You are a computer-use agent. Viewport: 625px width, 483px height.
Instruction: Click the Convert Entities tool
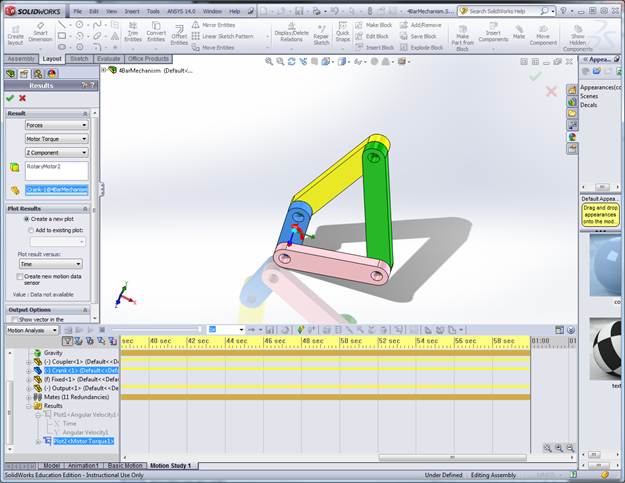[x=156, y=32]
